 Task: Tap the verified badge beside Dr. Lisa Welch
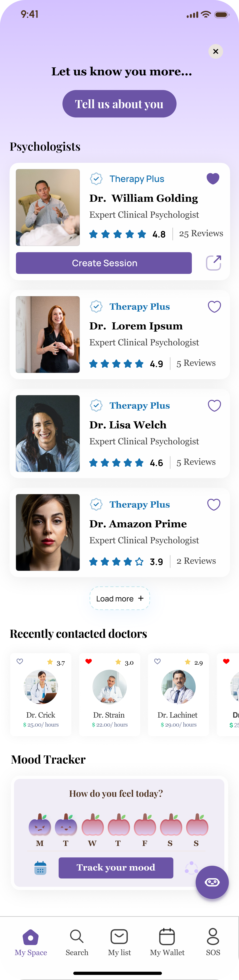tap(96, 406)
